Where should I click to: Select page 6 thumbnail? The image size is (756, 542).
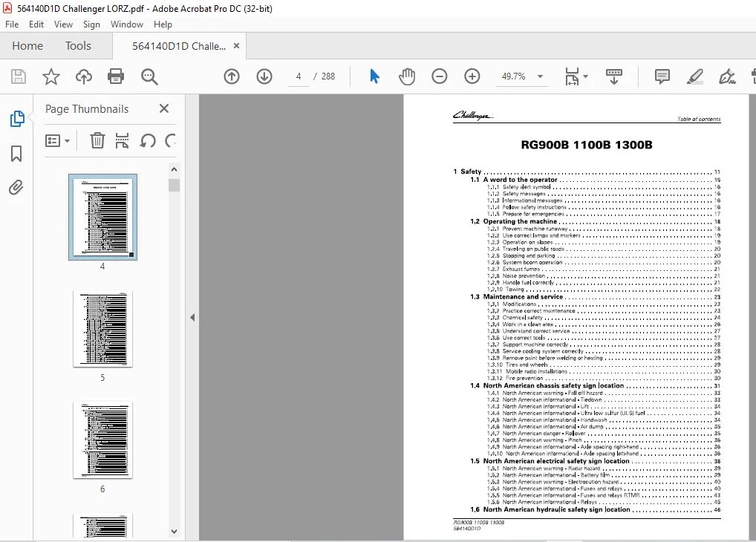102,440
